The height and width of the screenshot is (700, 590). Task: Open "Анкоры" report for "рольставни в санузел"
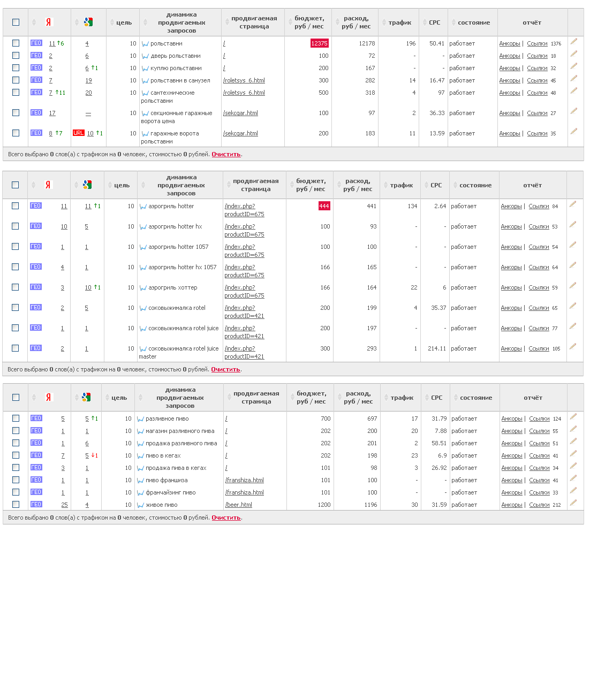pyautogui.click(x=509, y=80)
